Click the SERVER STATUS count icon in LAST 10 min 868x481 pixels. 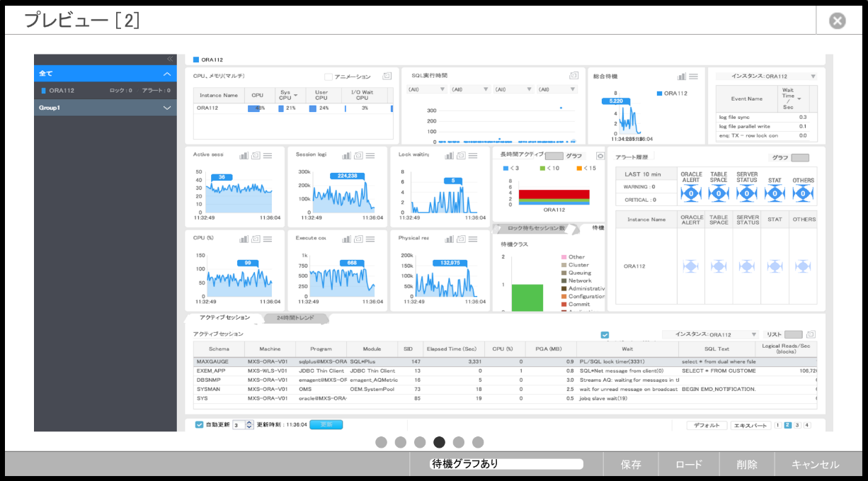746,193
